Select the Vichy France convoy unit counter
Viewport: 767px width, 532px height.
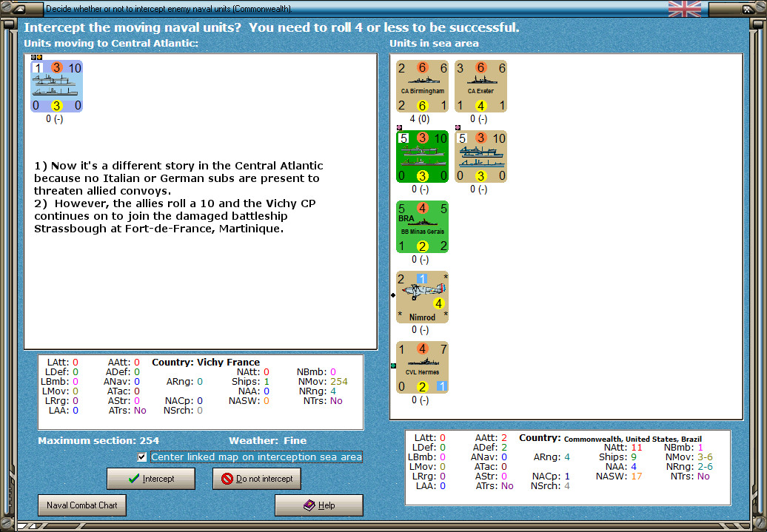pyautogui.click(x=57, y=87)
